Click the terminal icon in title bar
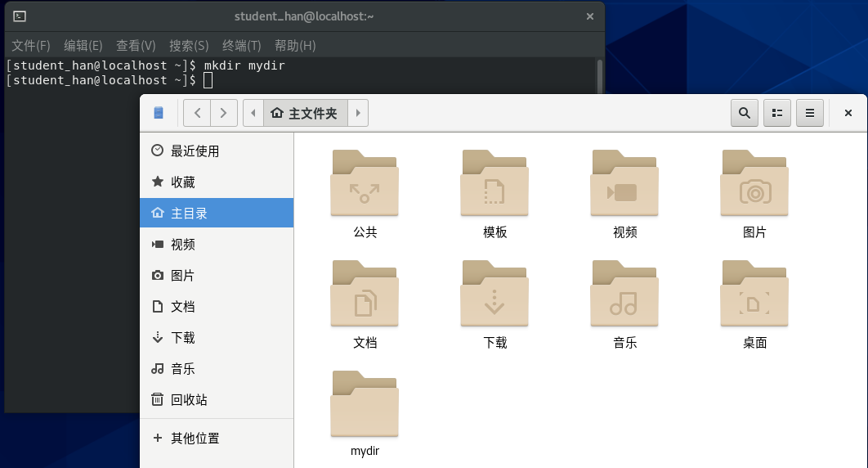The width and height of the screenshot is (868, 468). tap(20, 16)
